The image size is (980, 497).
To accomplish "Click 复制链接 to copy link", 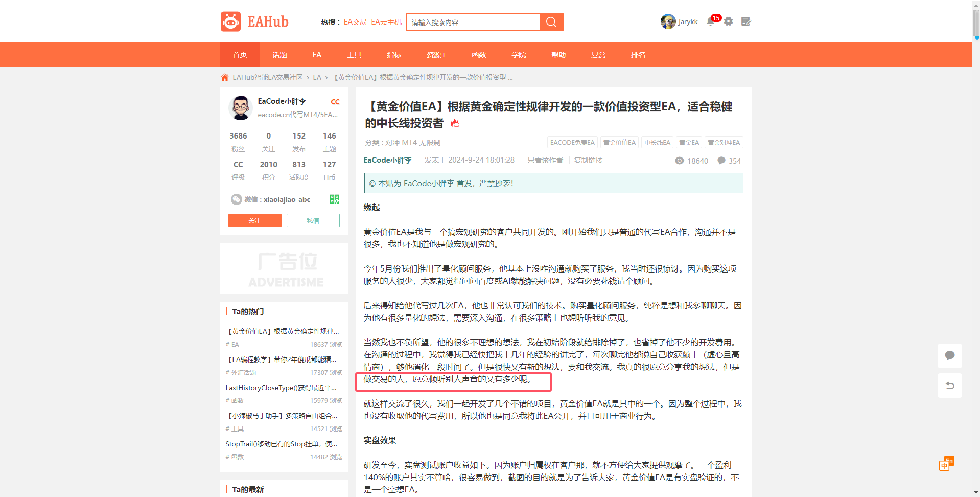I will (588, 160).
